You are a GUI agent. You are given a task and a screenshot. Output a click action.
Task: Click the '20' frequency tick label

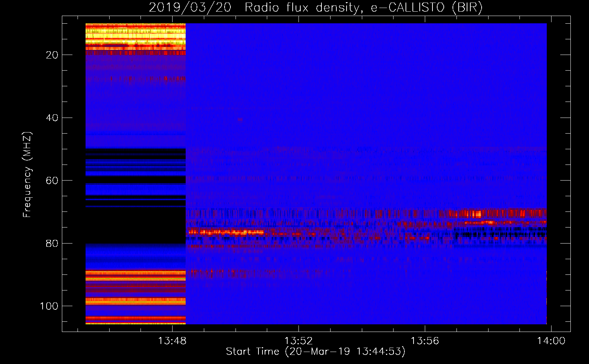(52, 55)
